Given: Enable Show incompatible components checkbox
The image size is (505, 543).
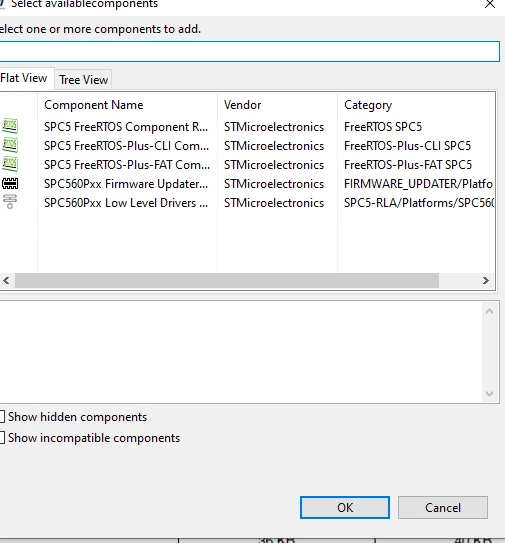Looking at the screenshot, I should (2, 438).
